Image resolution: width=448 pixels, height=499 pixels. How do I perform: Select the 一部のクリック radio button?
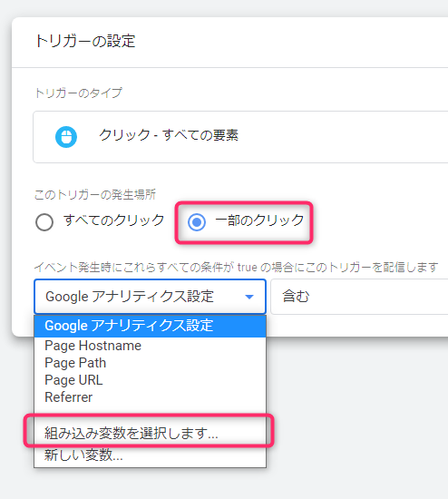[x=197, y=221]
